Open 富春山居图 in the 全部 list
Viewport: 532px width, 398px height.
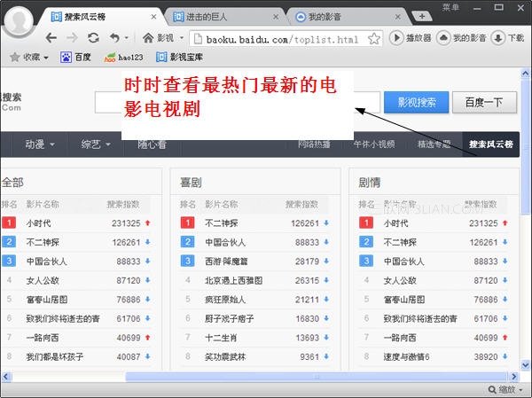coord(47,300)
